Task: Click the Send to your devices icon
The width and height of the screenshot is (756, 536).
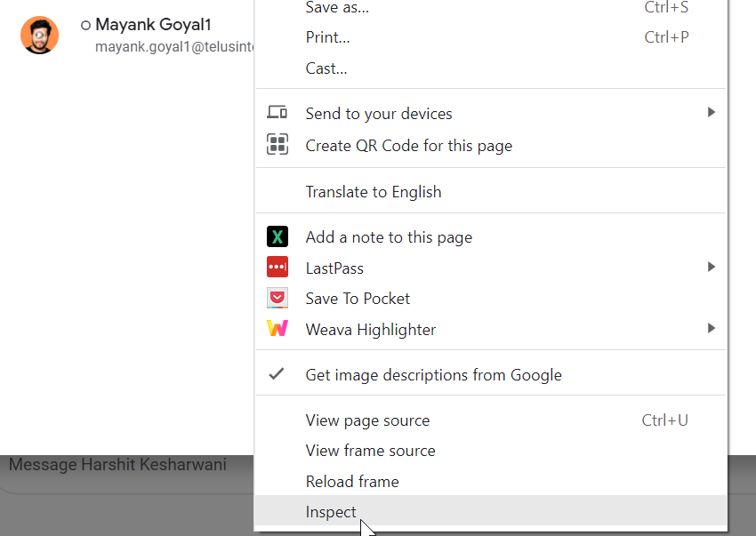Action: [277, 113]
